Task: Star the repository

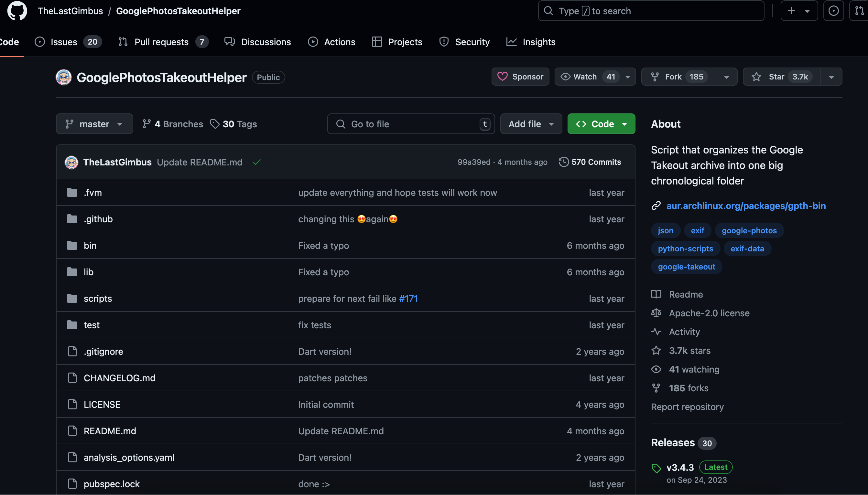Action: point(782,77)
